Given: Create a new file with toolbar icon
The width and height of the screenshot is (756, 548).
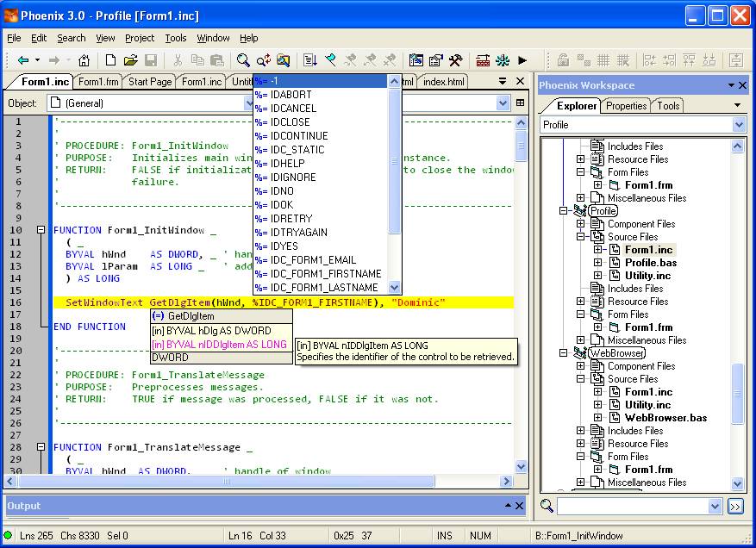Looking at the screenshot, I should pyautogui.click(x=110, y=60).
